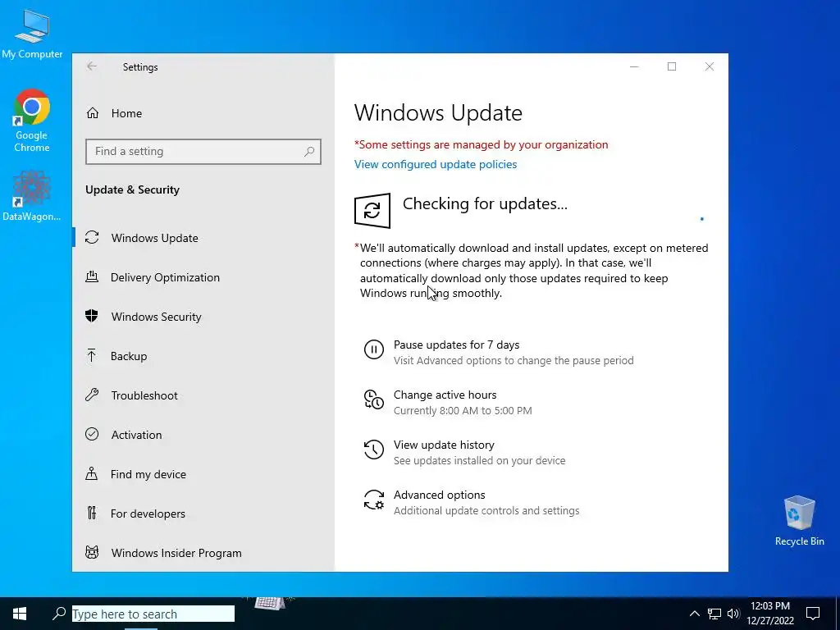
Task: Open the notification center icon
Action: click(813, 614)
